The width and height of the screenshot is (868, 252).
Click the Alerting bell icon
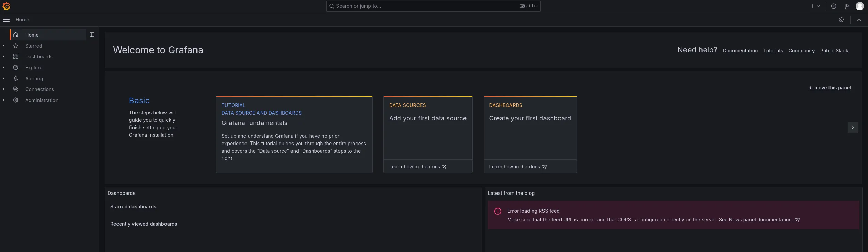(x=16, y=79)
